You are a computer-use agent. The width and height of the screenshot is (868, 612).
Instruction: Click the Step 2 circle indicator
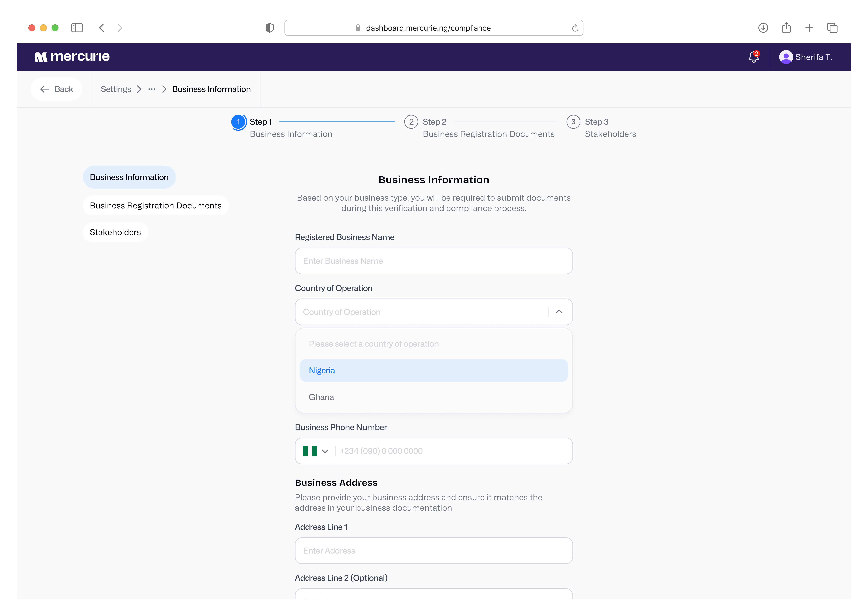click(411, 122)
